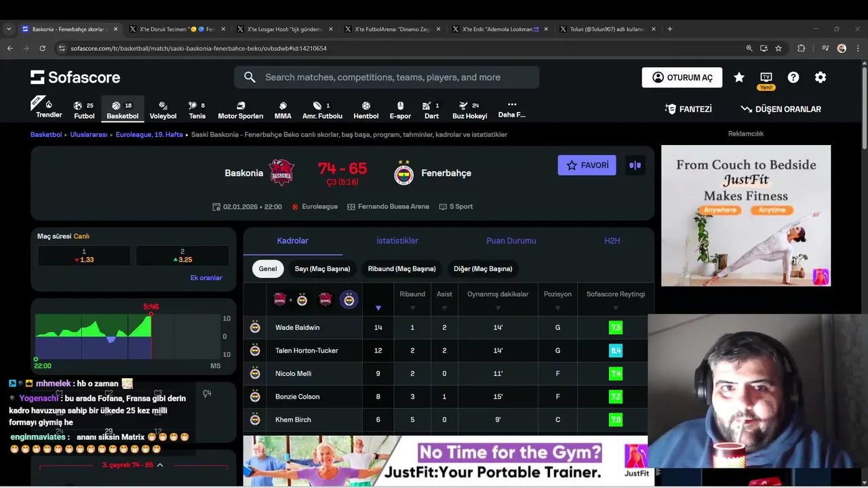
Task: Open the TV schedule icon
Action: (766, 77)
